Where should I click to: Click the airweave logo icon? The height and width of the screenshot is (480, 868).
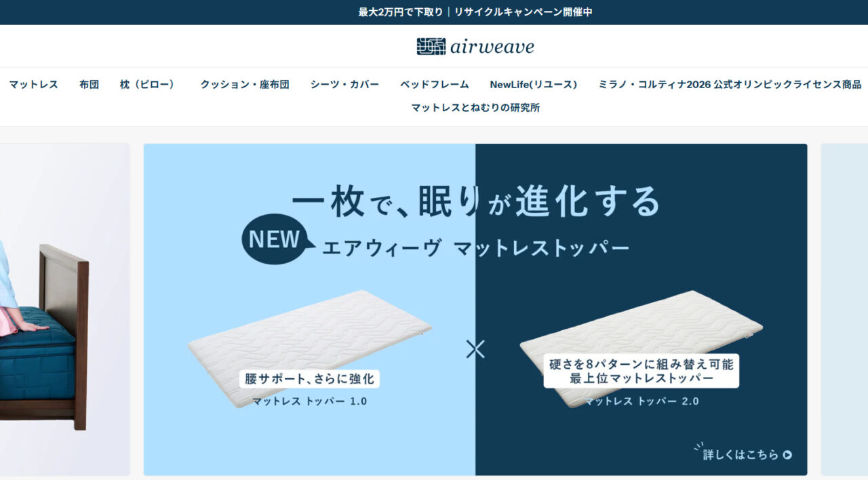(431, 46)
